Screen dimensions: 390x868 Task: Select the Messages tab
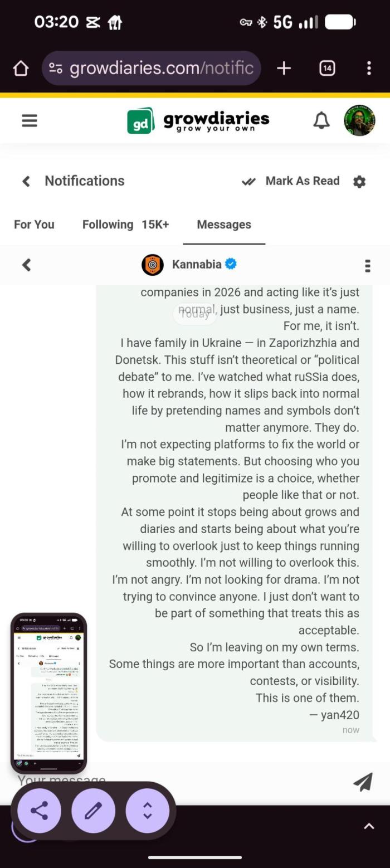224,225
